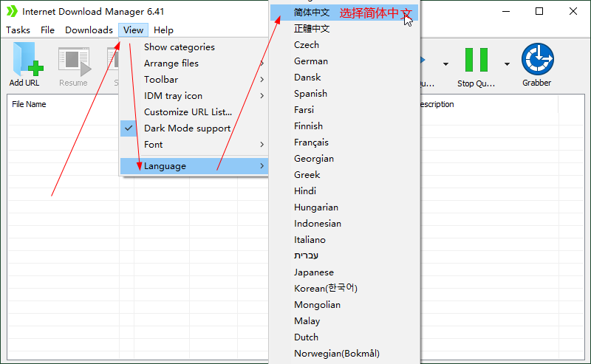Select Farsi language
The height and width of the screenshot is (364, 591).
click(x=344, y=110)
